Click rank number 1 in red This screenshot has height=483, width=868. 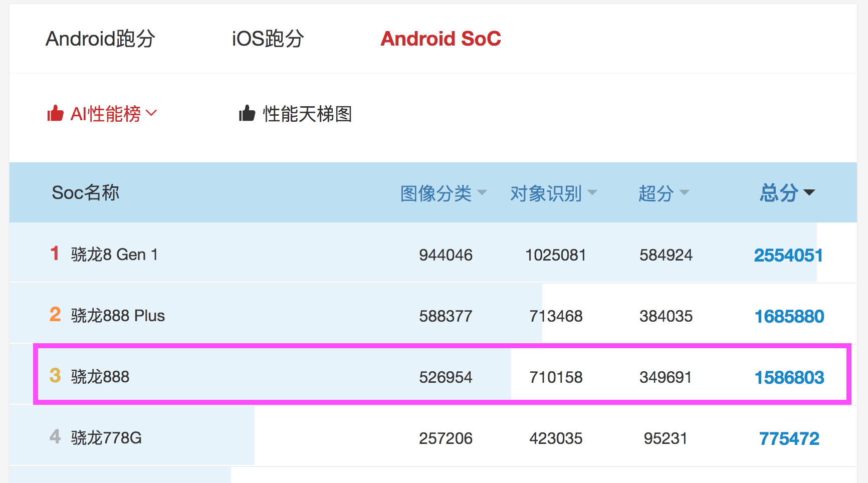(x=55, y=253)
